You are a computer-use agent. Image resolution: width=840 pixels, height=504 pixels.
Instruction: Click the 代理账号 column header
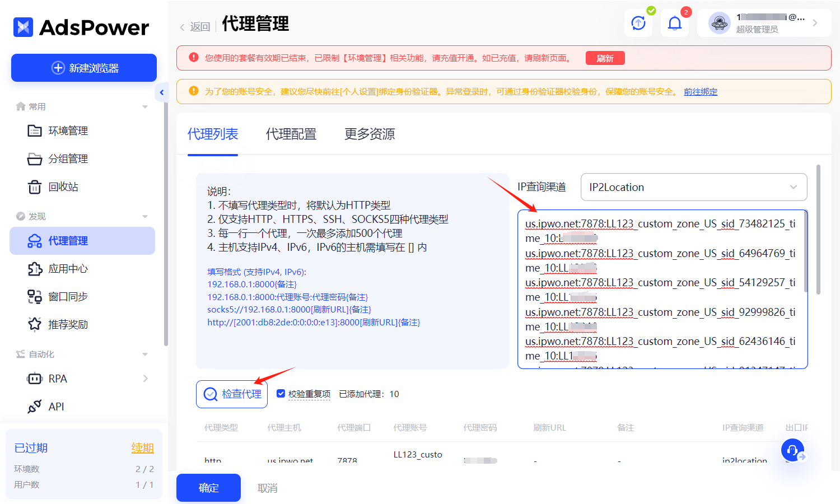coord(410,428)
